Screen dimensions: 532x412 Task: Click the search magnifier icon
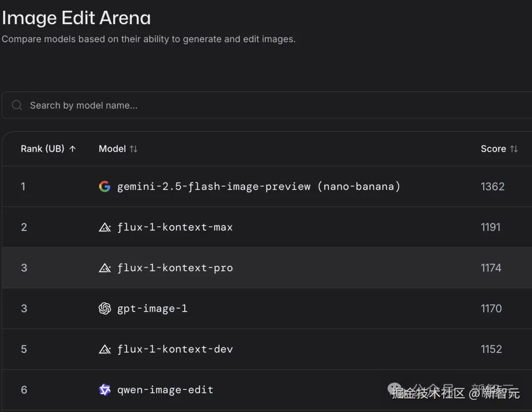tap(17, 105)
